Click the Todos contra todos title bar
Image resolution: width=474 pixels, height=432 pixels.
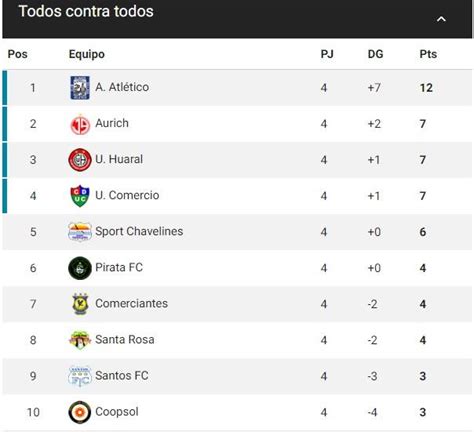pyautogui.click(x=237, y=19)
